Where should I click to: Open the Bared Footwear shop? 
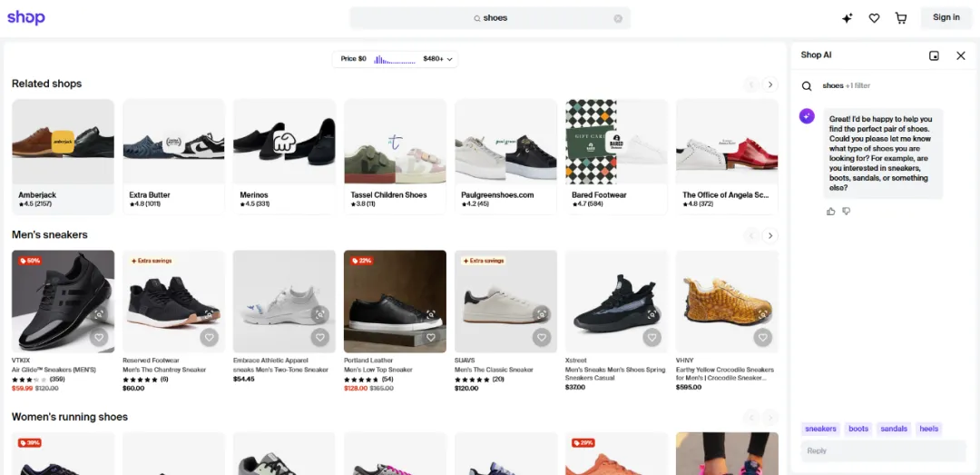point(616,156)
